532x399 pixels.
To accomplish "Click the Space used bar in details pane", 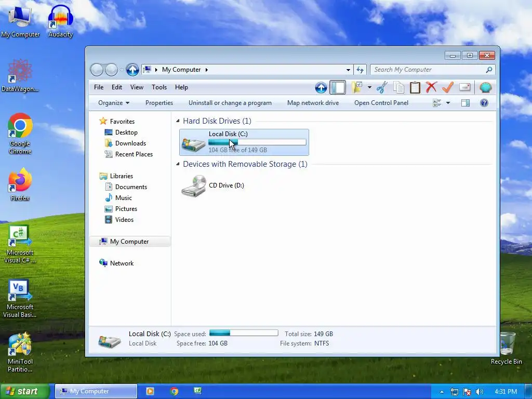I will 244,333.
